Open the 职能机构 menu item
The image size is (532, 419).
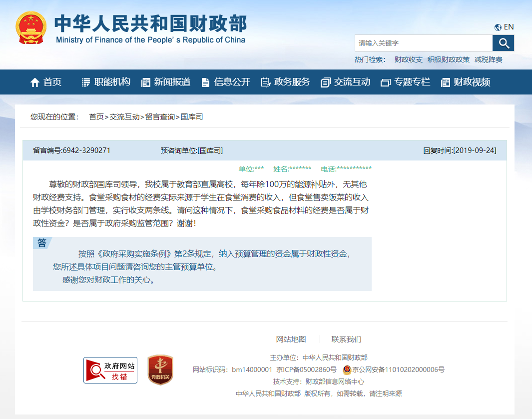pyautogui.click(x=112, y=82)
